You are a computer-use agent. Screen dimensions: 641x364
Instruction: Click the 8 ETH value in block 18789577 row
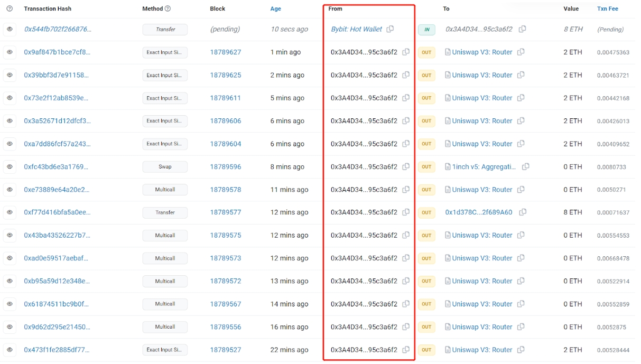pyautogui.click(x=573, y=212)
